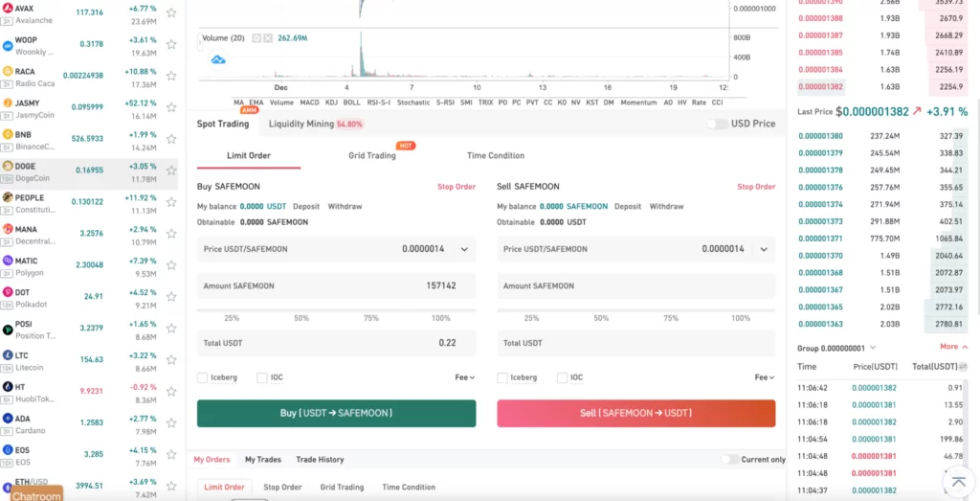Click the star next to HT

tap(171, 391)
